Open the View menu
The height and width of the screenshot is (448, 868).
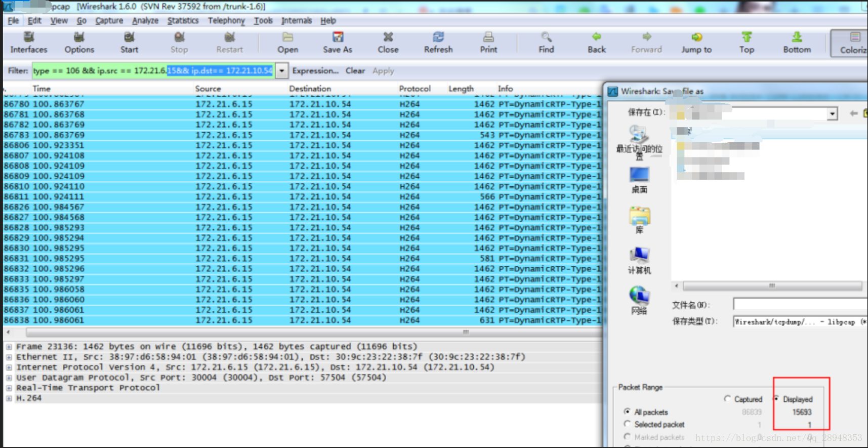point(59,20)
